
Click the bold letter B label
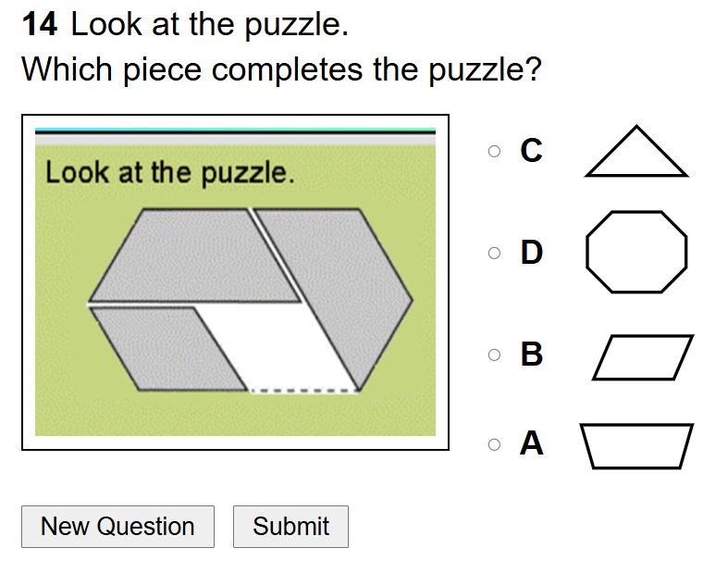tap(531, 355)
